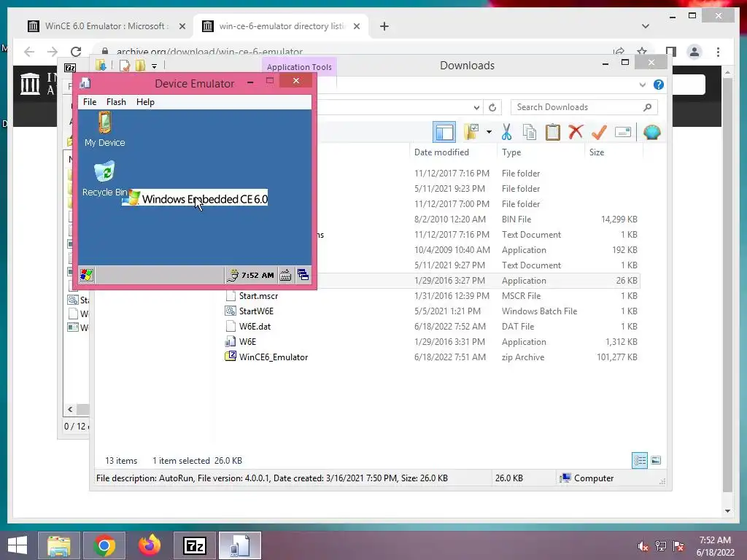
Task: Switch to the WinCE 6.0 Emulator Chrome tab
Action: pos(107,26)
